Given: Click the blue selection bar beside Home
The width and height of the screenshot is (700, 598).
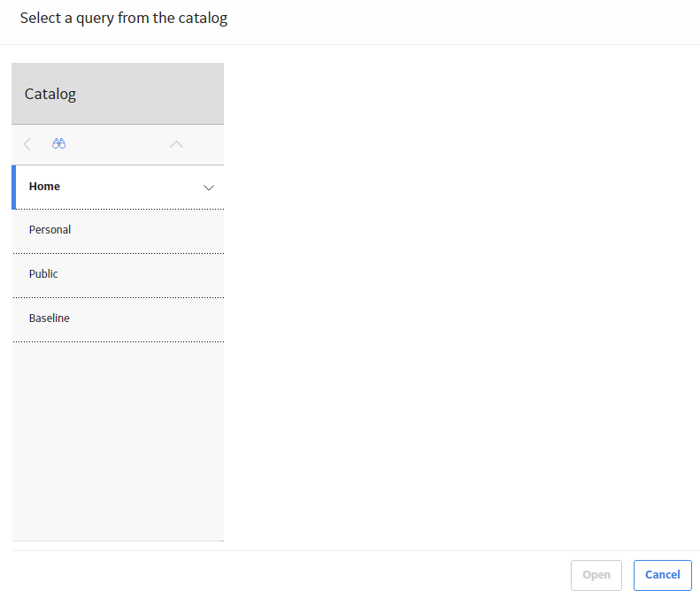Looking at the screenshot, I should [x=14, y=187].
